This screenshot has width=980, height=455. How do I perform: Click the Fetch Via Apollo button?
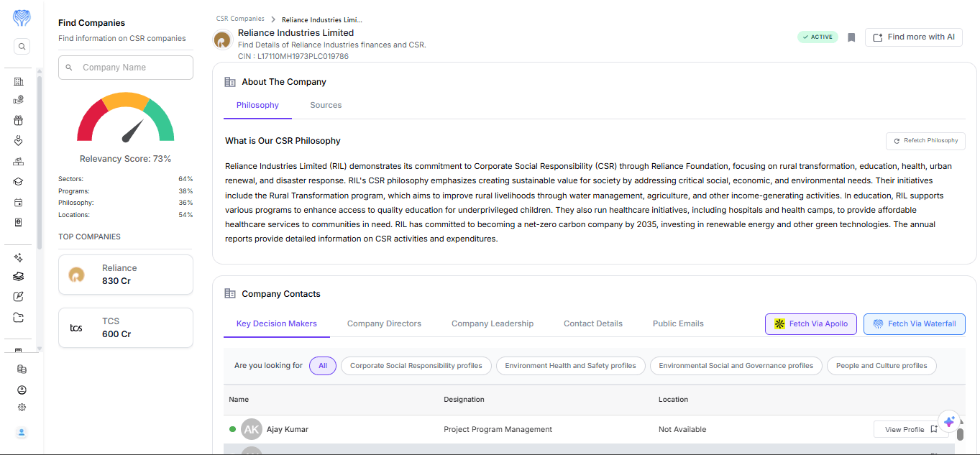(x=811, y=324)
